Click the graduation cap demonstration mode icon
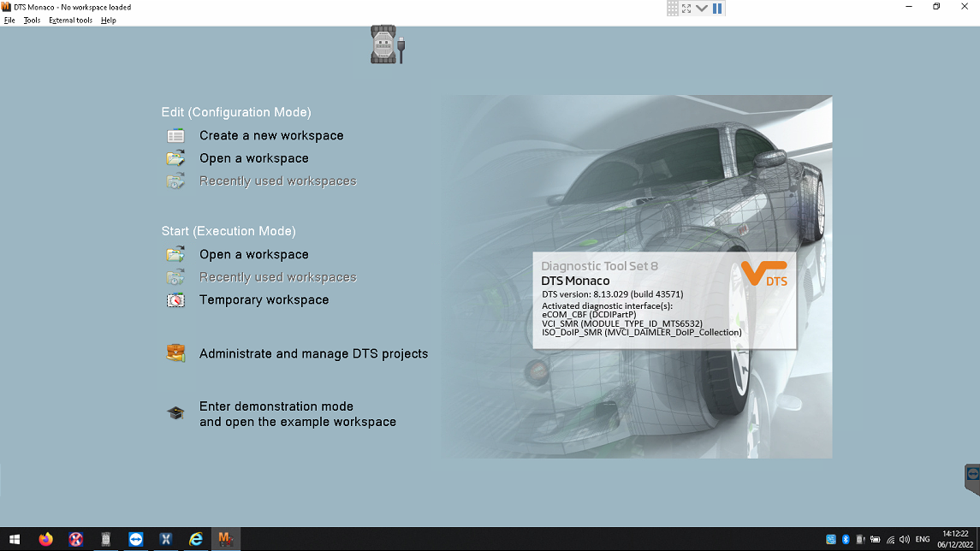The width and height of the screenshot is (980, 551). 175,414
